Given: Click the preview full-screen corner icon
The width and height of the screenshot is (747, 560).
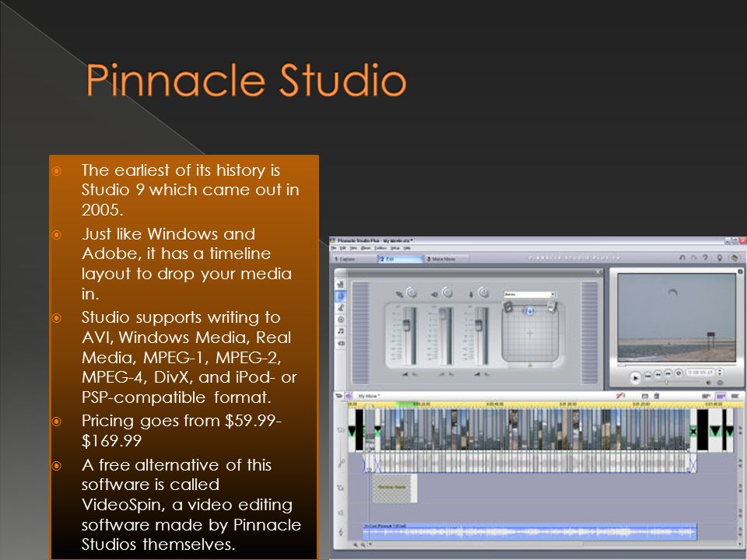Looking at the screenshot, I should point(740,271).
